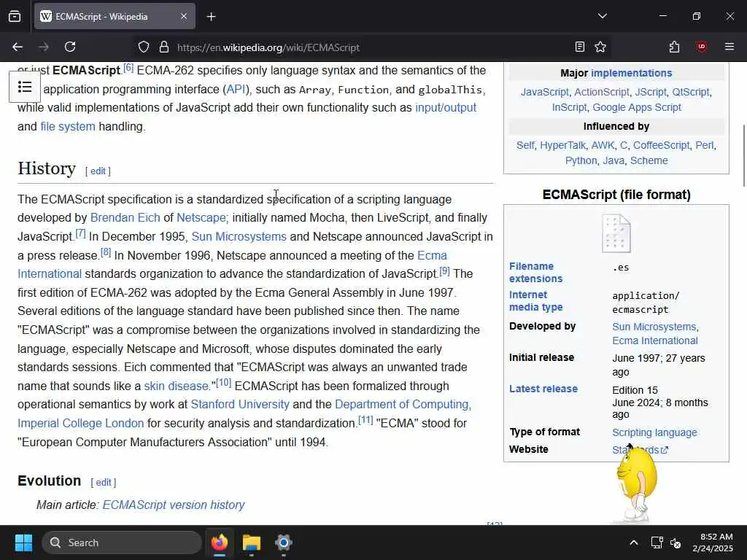Follow the skin disease link
This screenshot has height=560, width=747.
[x=176, y=386]
